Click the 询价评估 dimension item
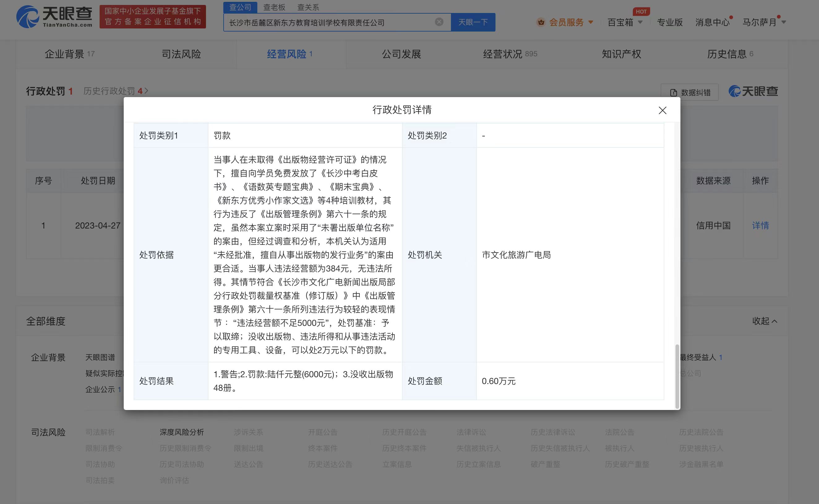Viewport: 819px width, 504px height. [174, 480]
